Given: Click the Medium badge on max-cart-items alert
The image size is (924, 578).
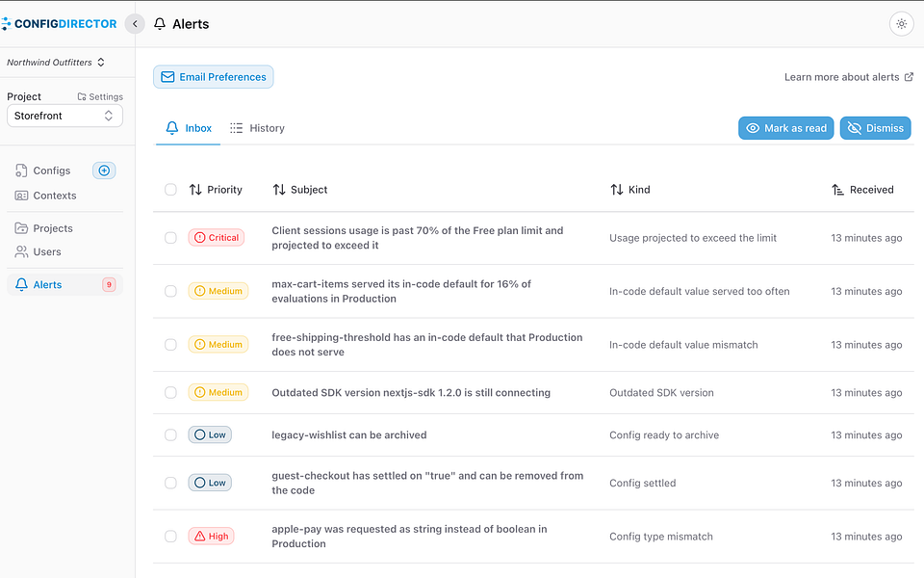Looking at the screenshot, I should (218, 291).
